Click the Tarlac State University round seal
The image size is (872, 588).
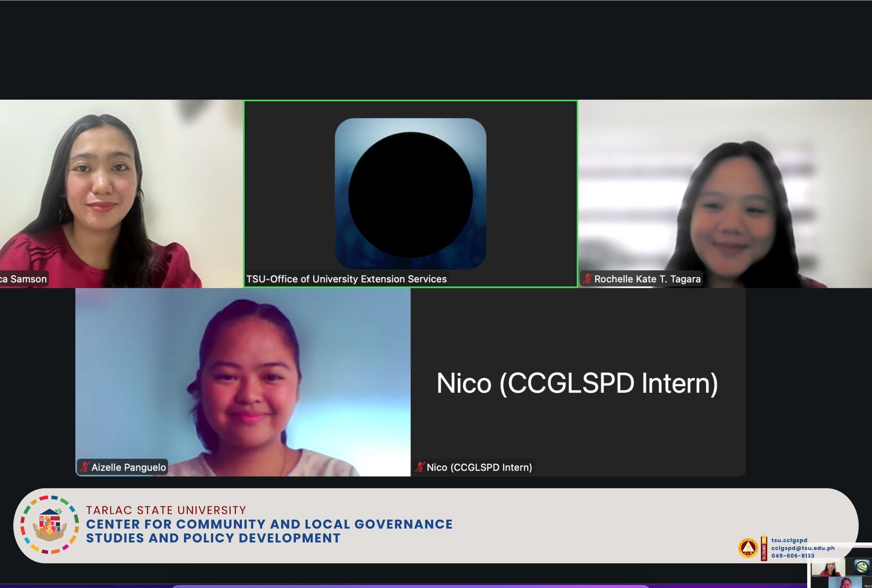(748, 548)
